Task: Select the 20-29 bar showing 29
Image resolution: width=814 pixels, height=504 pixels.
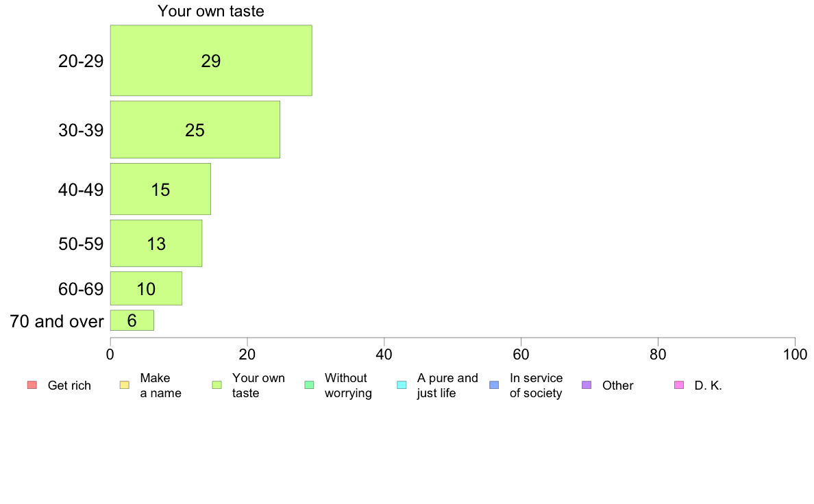Action: tap(211, 60)
